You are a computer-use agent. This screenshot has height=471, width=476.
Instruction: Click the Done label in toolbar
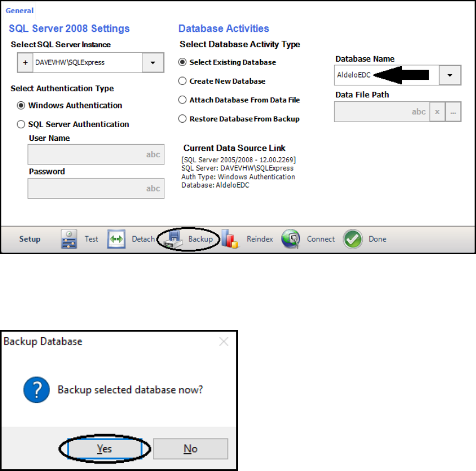pyautogui.click(x=378, y=239)
